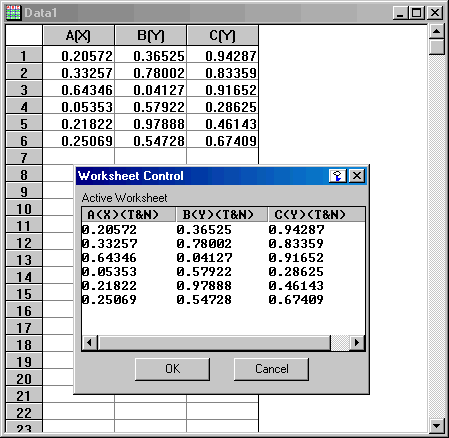Click Cancel in Worksheet Control
The height and width of the screenshot is (438, 449).
pos(271,369)
